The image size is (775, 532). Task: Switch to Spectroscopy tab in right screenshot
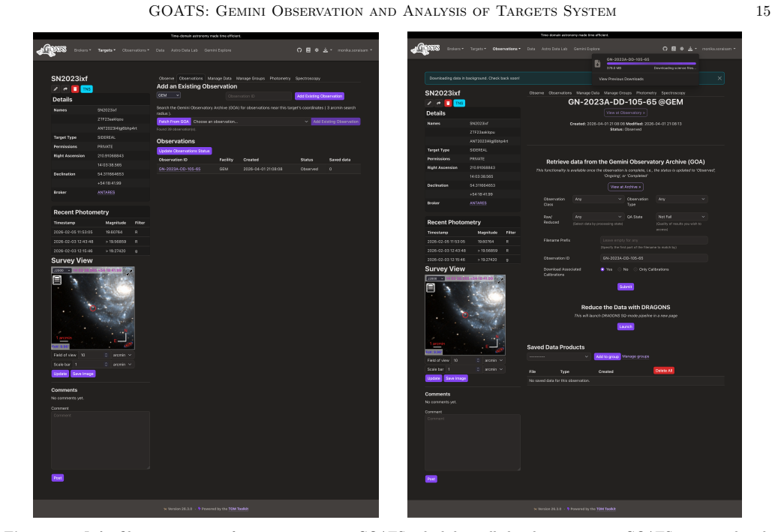[x=673, y=93]
